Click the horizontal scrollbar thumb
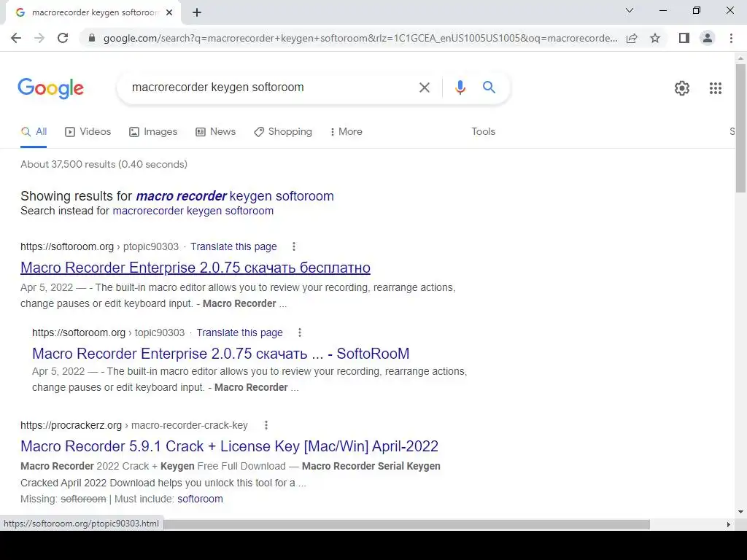This screenshot has width=747, height=560. pyautogui.click(x=406, y=524)
